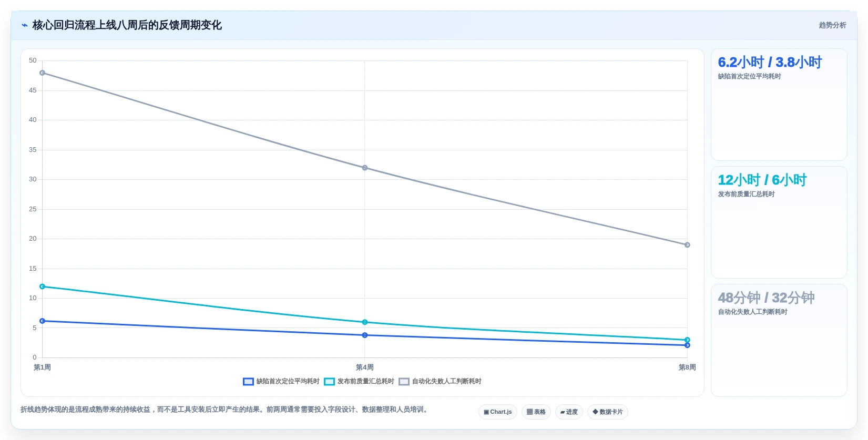Click the 缺陷首次定位平均耗时 card label
The width and height of the screenshot is (868, 440).
pos(750,77)
